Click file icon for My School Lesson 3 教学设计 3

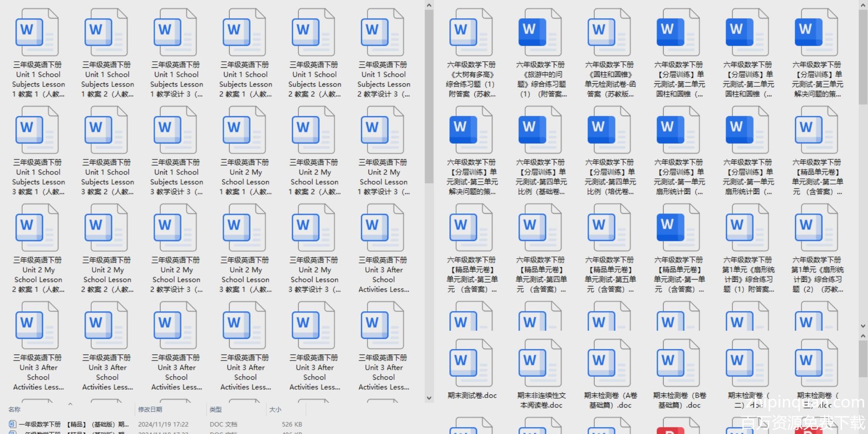pyautogui.click(x=313, y=228)
